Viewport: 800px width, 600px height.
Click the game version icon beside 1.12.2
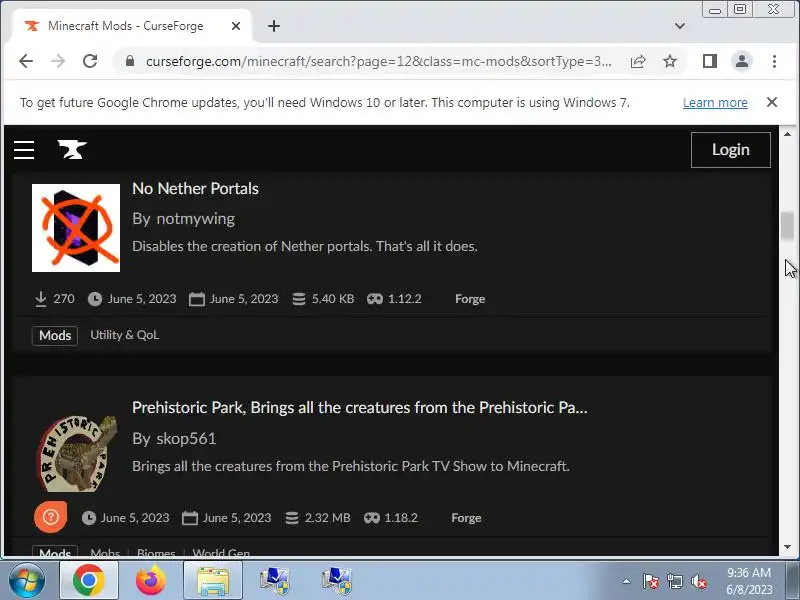[x=375, y=299]
